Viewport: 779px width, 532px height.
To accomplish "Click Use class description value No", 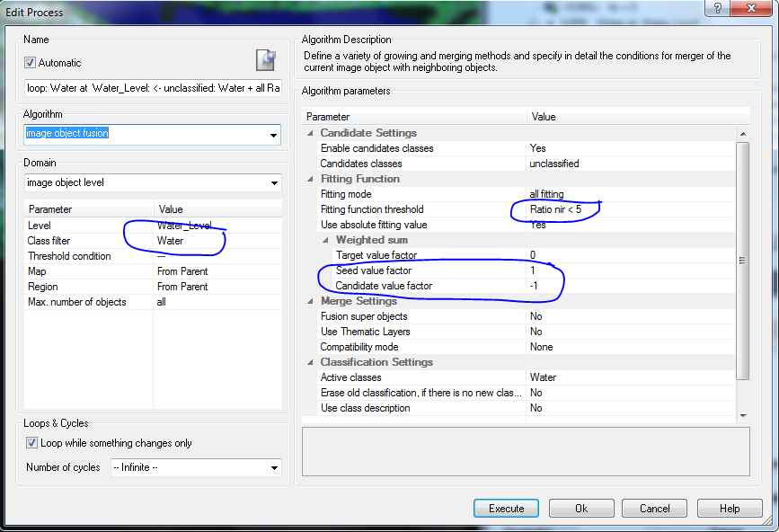I will (x=631, y=408).
